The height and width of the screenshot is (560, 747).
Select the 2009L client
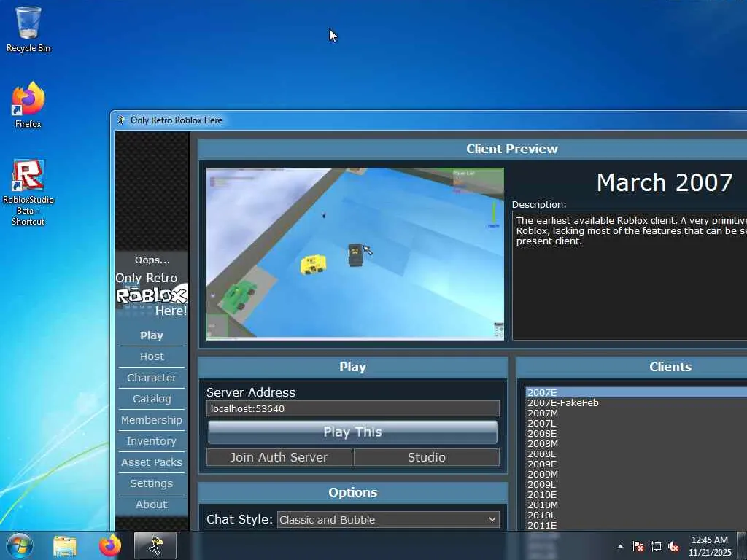point(636,484)
